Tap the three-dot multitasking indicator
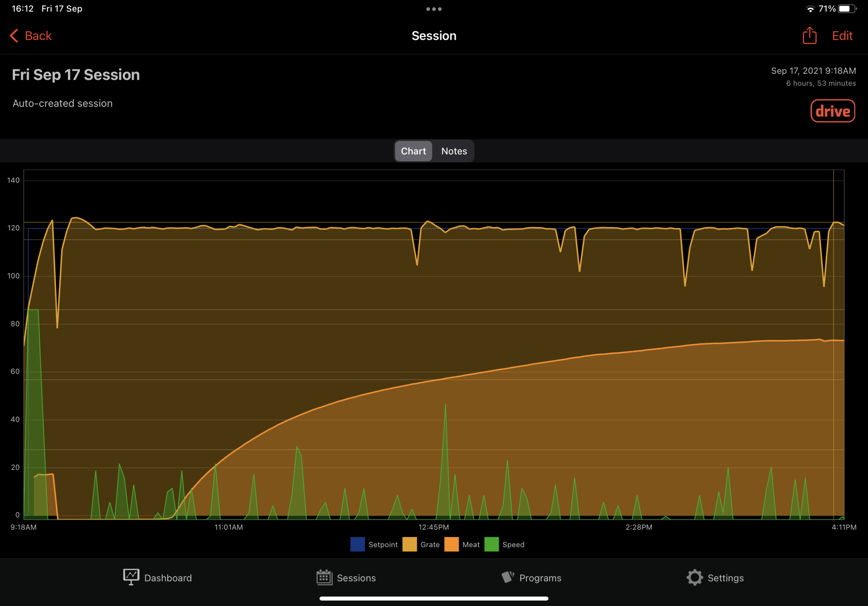 click(434, 9)
